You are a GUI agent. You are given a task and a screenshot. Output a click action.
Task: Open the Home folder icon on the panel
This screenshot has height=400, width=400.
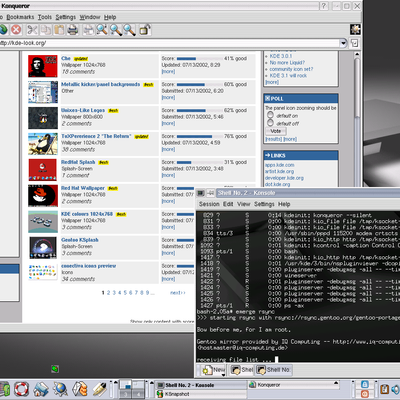point(41,389)
